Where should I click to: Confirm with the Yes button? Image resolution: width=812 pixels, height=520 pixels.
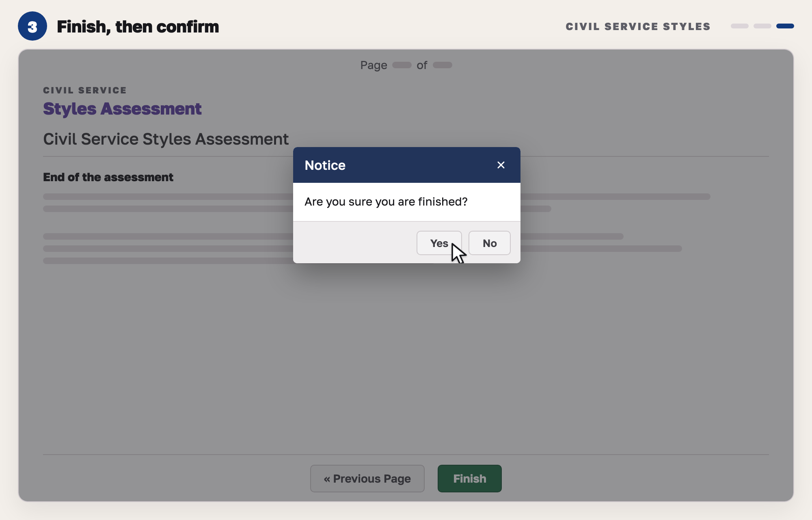pos(439,243)
